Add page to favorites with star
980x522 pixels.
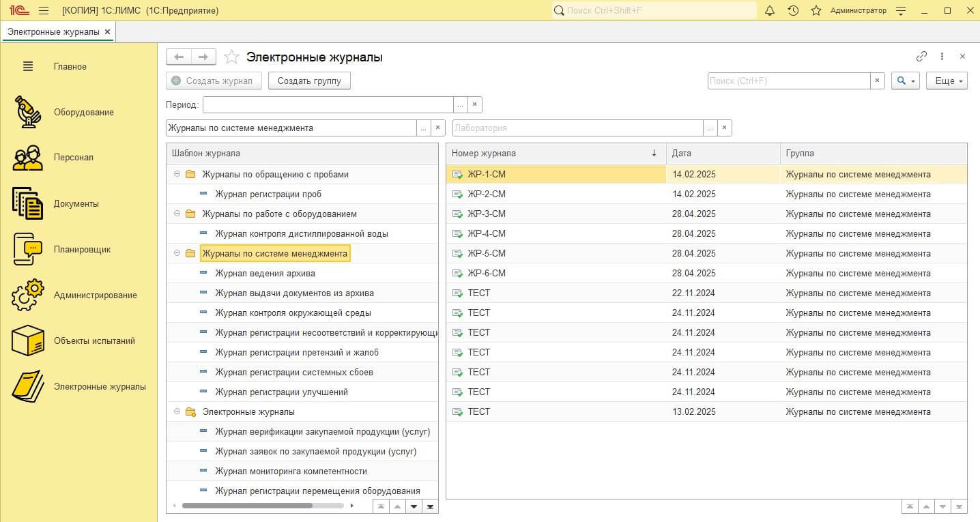pos(232,57)
